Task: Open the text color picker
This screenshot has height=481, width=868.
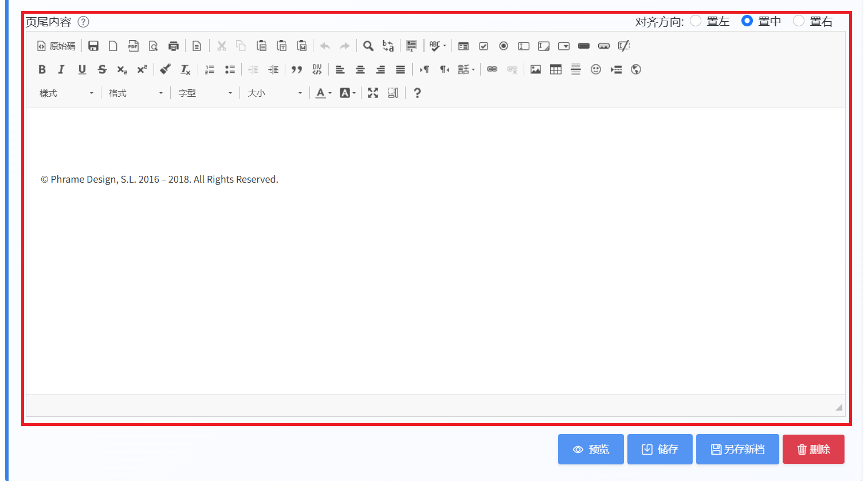Action: click(324, 93)
